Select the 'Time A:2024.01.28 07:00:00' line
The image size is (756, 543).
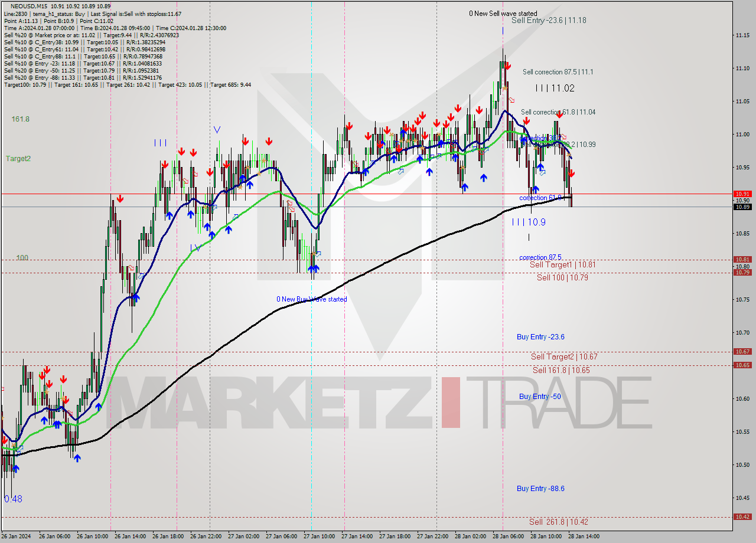click(115, 28)
